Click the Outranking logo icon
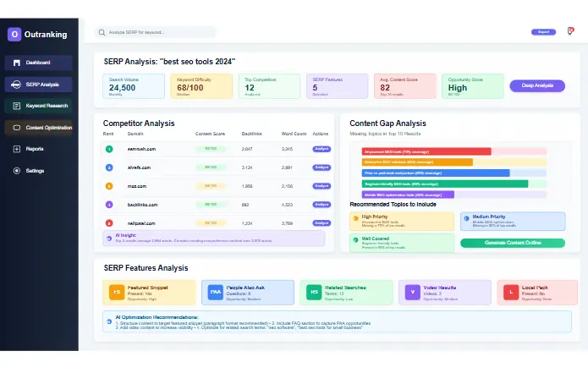The width and height of the screenshot is (588, 384). [14, 34]
